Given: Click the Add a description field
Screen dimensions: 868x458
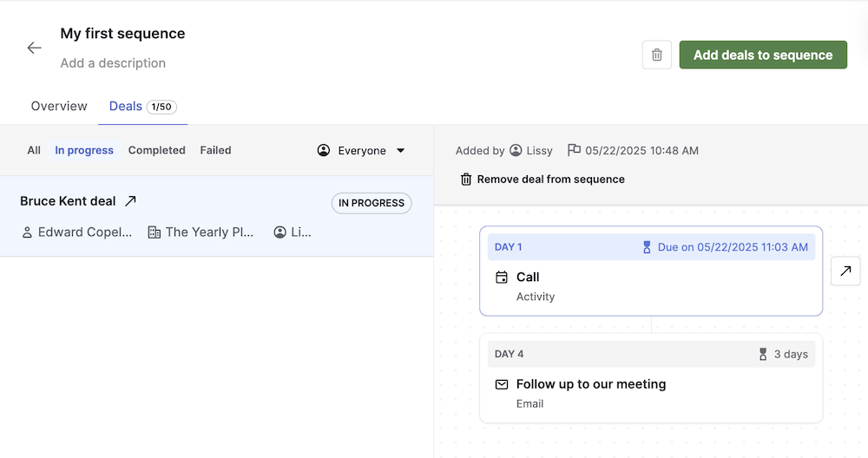Looking at the screenshot, I should pos(113,63).
